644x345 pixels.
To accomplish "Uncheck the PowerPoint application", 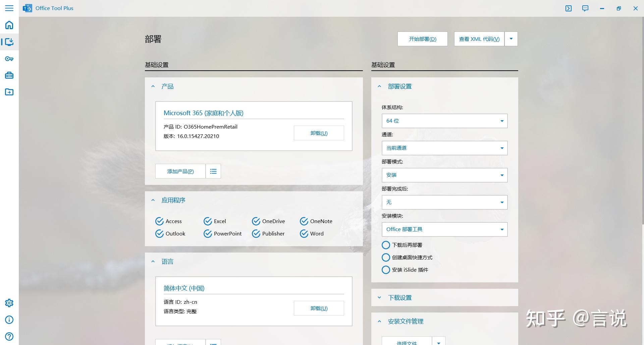I will click(x=222, y=234).
